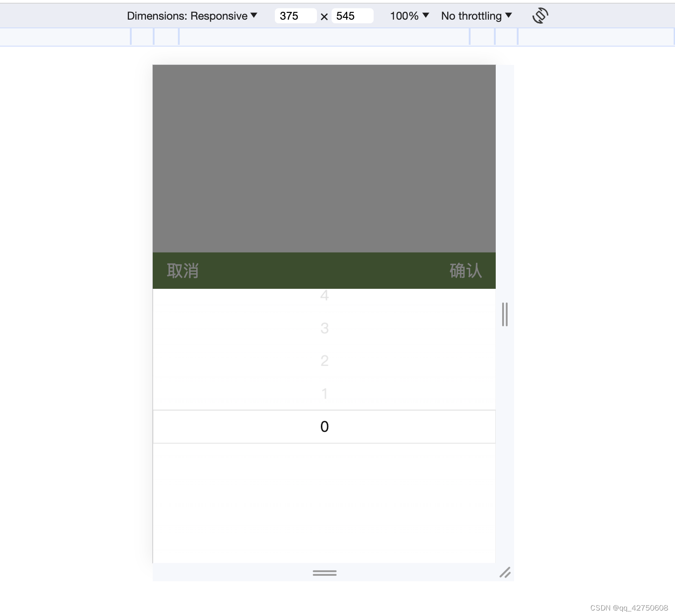Click the vertical resize handle beside viewport
Image resolution: width=675 pixels, height=616 pixels.
[504, 314]
